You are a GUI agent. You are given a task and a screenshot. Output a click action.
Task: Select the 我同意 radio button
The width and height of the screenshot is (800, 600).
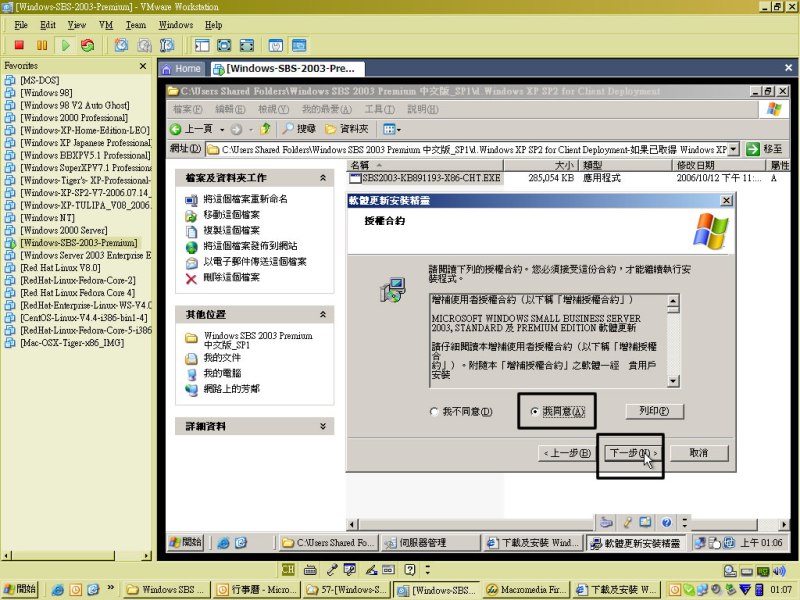point(534,411)
